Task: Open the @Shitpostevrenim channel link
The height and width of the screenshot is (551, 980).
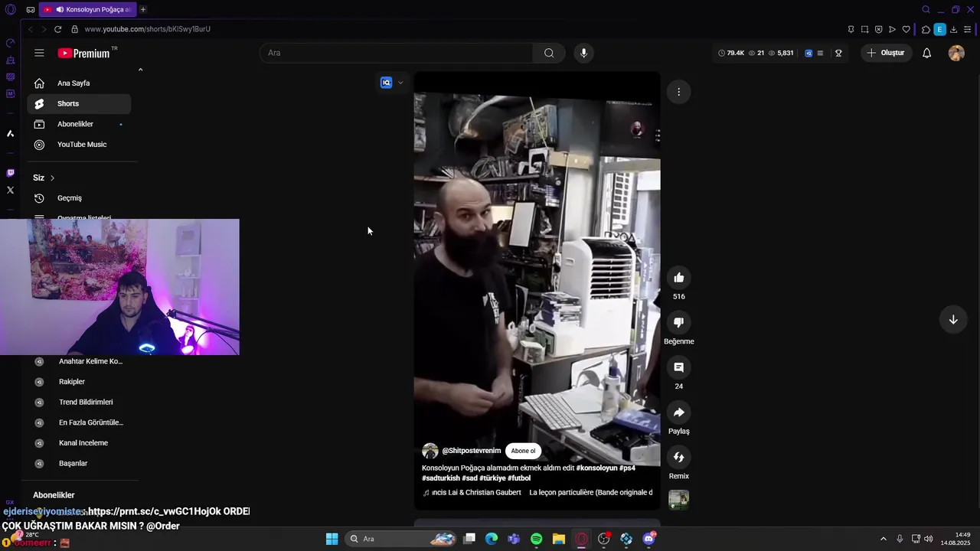Action: pyautogui.click(x=472, y=451)
